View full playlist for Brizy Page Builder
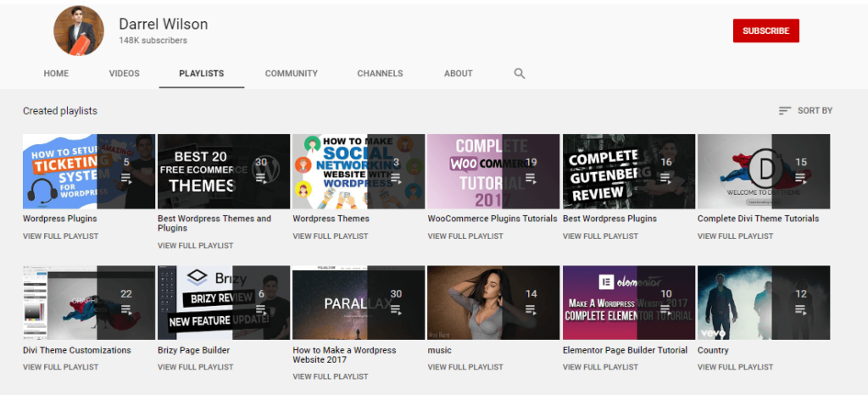 196,367
